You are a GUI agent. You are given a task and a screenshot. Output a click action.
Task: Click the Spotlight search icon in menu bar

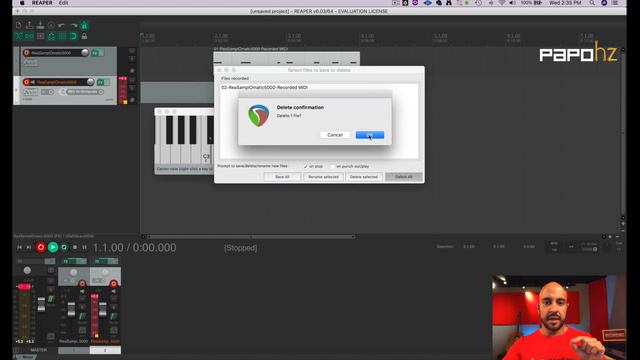[x=592, y=3]
